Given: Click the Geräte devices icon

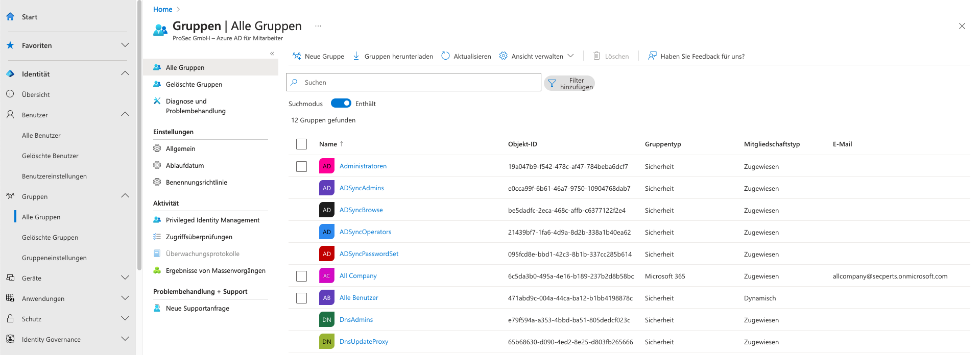Looking at the screenshot, I should [10, 277].
